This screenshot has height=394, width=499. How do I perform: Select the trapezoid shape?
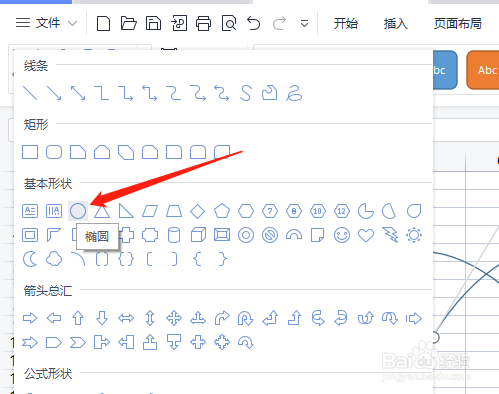pos(174,211)
